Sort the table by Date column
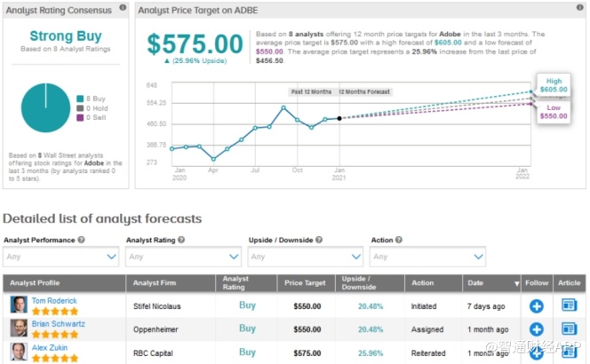 (491, 283)
